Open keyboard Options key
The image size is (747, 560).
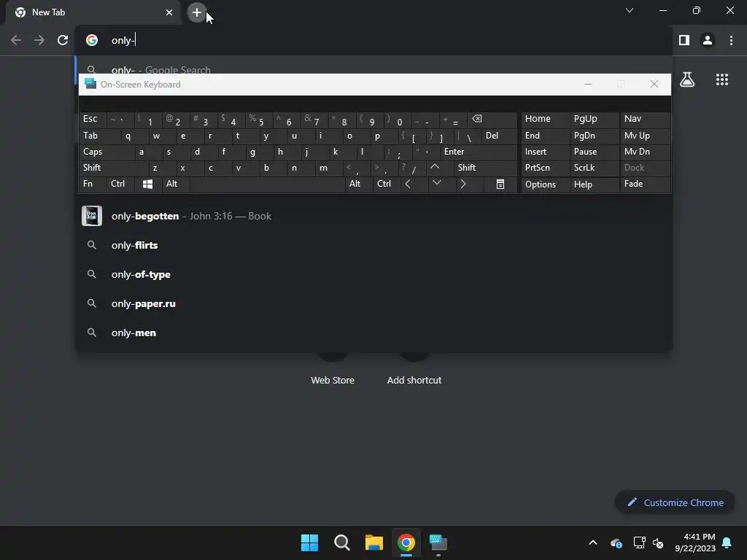click(x=545, y=184)
